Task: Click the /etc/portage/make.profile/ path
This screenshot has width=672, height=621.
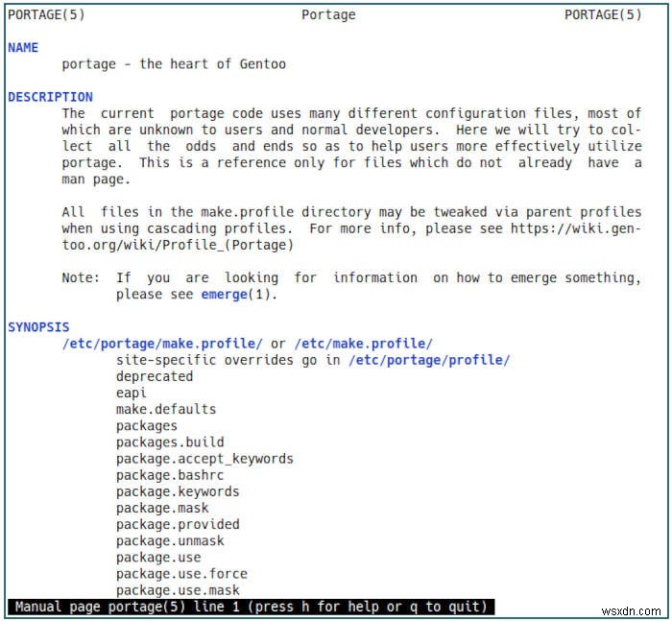Action: tap(162, 344)
